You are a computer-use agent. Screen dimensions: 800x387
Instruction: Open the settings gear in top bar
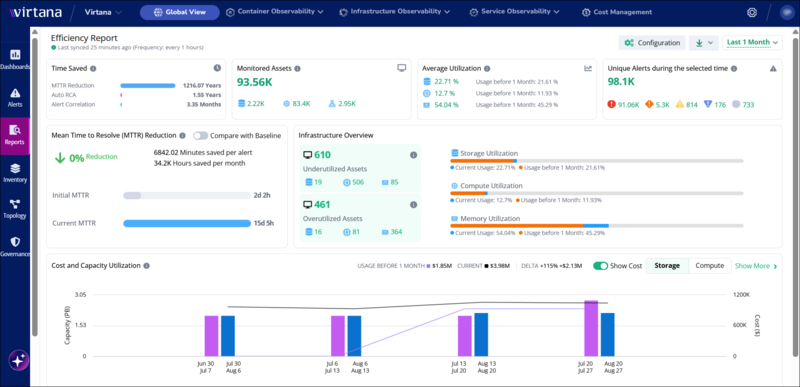coord(752,13)
